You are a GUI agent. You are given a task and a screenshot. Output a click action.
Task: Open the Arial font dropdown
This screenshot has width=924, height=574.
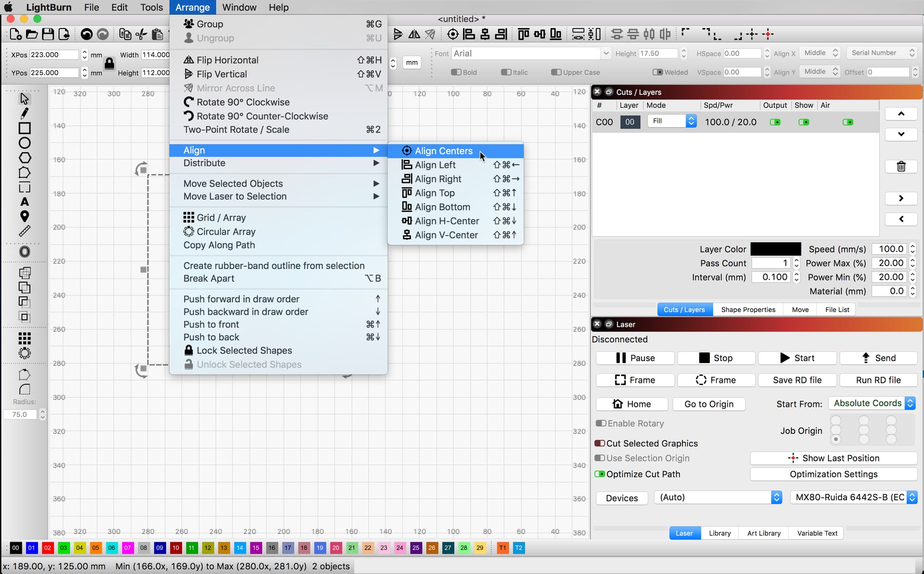(606, 53)
